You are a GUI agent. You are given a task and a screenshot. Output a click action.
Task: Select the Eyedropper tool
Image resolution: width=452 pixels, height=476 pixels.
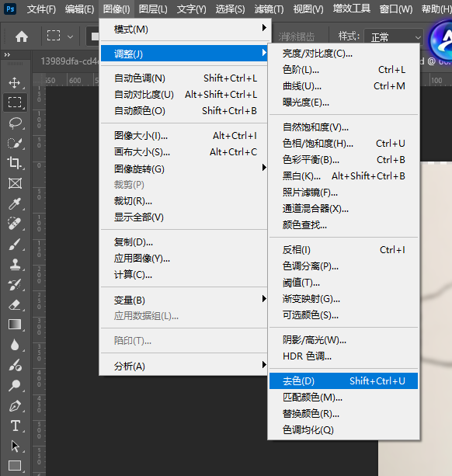pos(15,203)
